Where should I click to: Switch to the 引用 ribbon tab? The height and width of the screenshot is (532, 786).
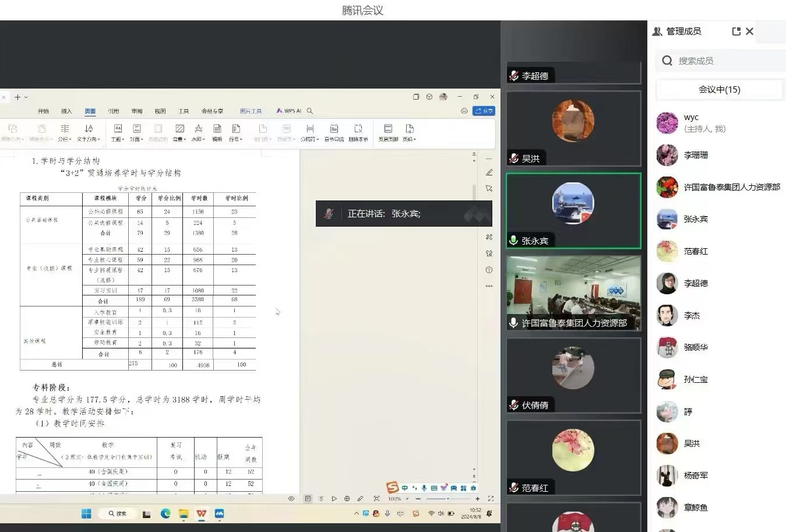click(x=114, y=111)
